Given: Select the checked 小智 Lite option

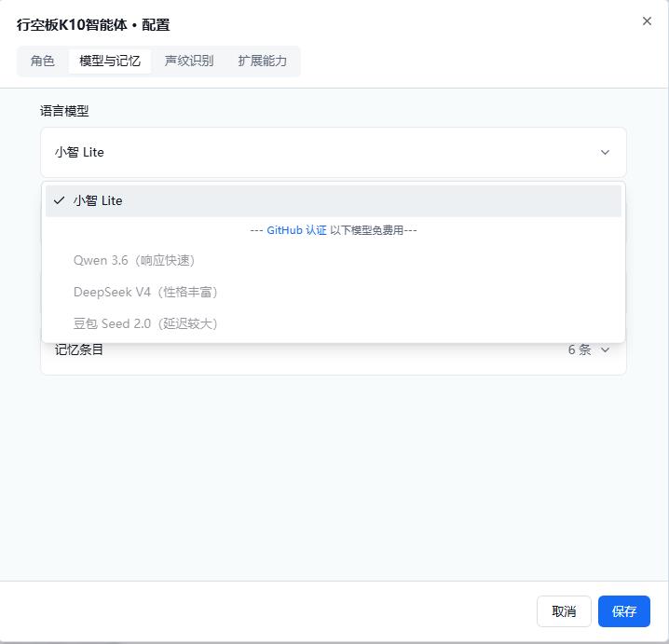Looking at the screenshot, I should 334,200.
